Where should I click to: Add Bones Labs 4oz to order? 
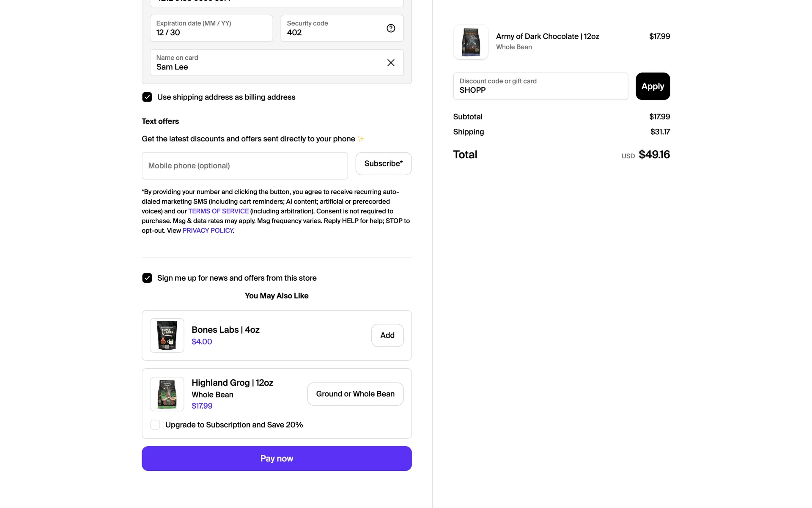click(x=387, y=335)
